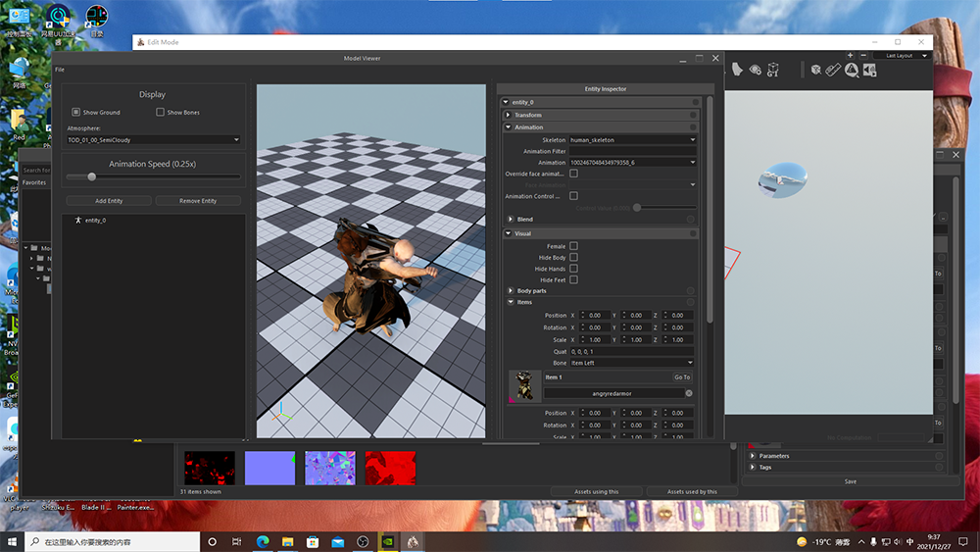The height and width of the screenshot is (552, 980).
Task: Click the terrain brush icon in Edit Mode toolbar
Action: point(738,70)
